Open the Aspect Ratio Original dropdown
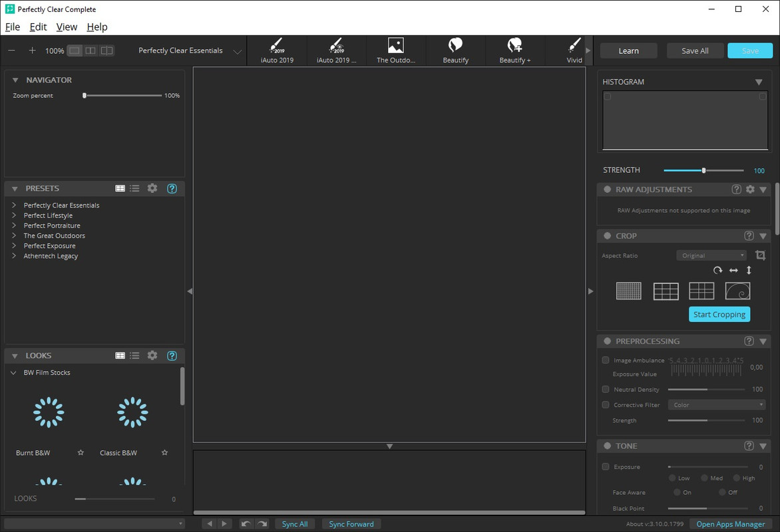780x532 pixels. [711, 255]
